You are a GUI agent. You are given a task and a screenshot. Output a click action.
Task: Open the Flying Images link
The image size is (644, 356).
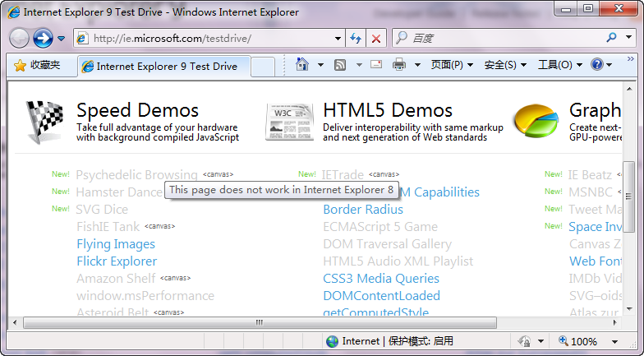pyautogui.click(x=116, y=244)
